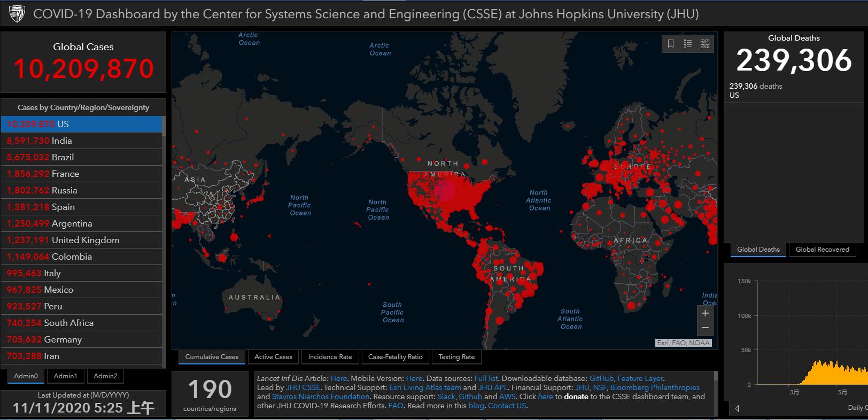Open the Testing Rate tab

pos(456,357)
